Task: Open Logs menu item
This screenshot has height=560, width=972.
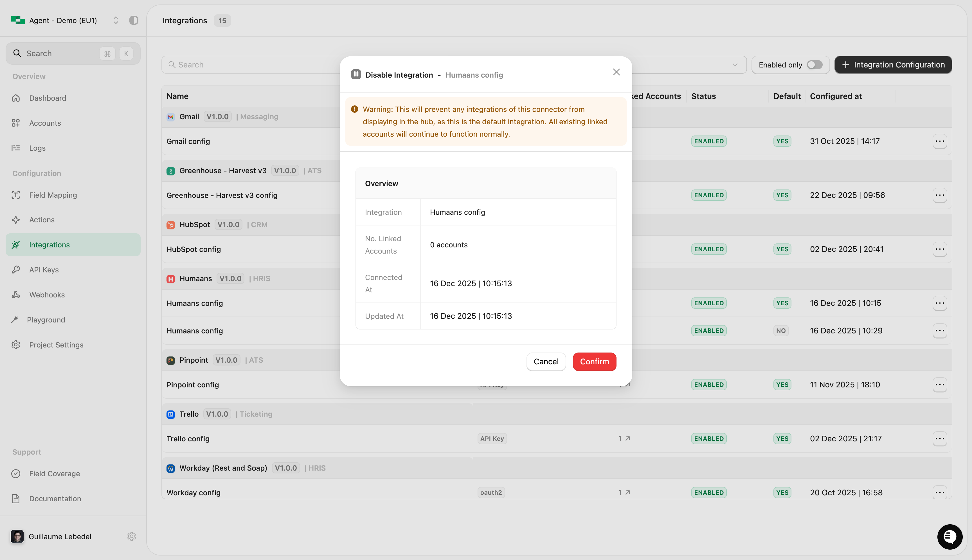Action: coord(37,148)
